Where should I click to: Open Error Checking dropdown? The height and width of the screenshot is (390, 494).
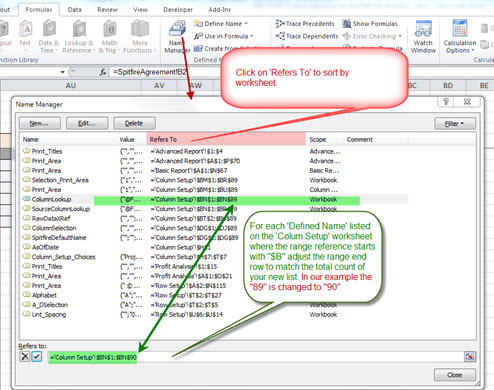372,36
